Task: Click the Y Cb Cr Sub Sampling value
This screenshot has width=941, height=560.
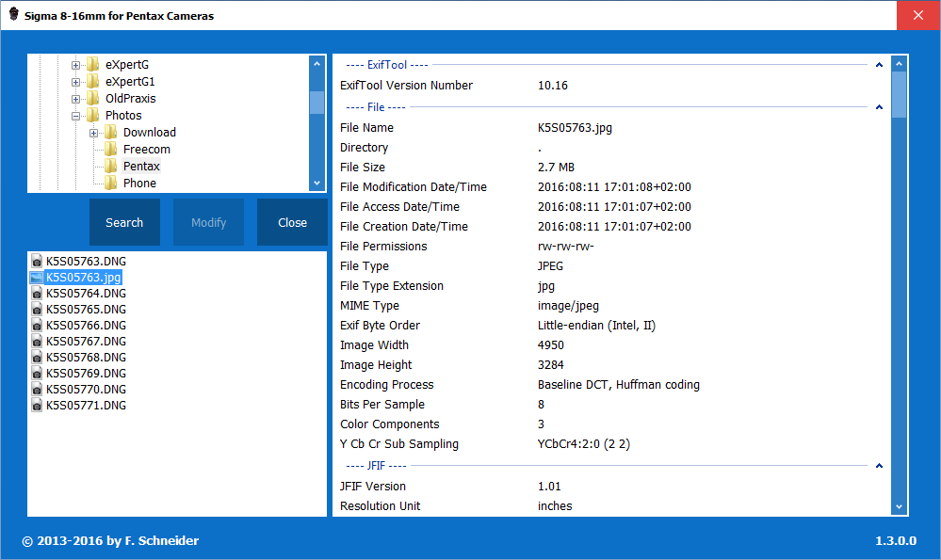Action: [x=584, y=444]
